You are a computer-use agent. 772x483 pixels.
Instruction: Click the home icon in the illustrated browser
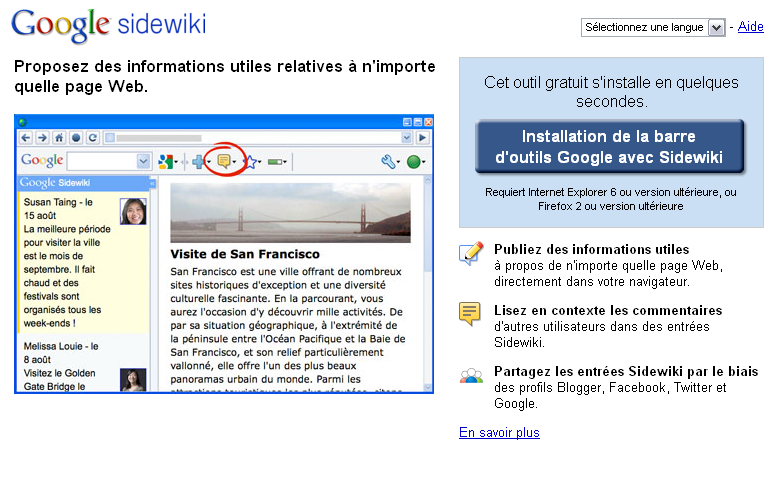pos(59,138)
